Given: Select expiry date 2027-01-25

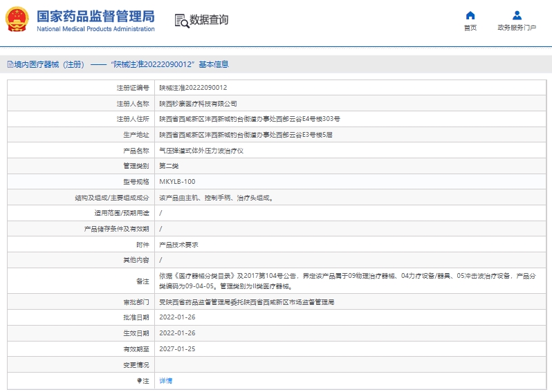Looking at the screenshot, I should click(x=177, y=348).
